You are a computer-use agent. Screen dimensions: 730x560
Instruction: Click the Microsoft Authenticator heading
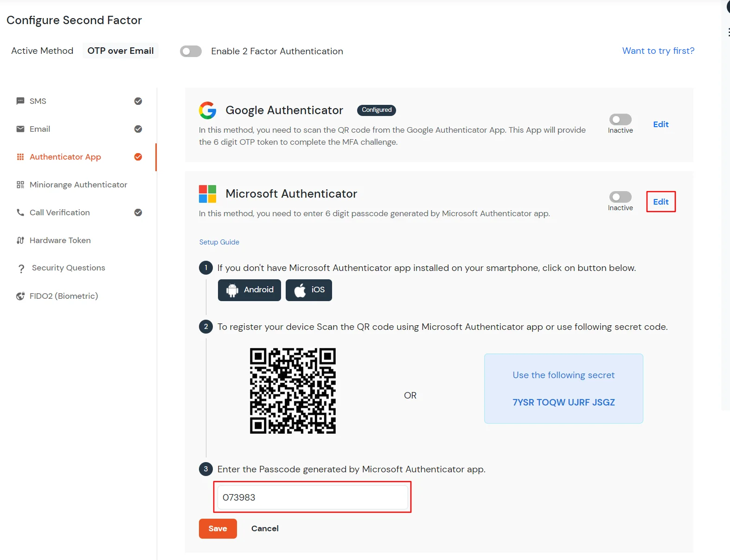291,194
